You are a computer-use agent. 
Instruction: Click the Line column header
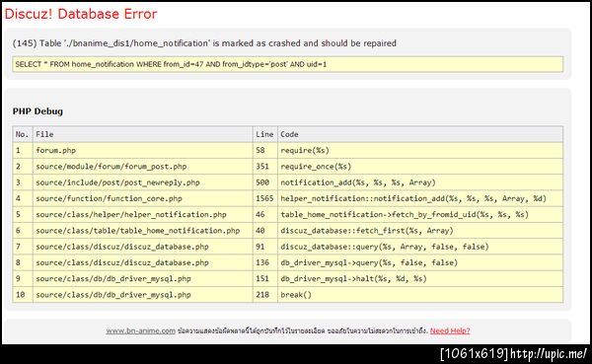point(265,134)
